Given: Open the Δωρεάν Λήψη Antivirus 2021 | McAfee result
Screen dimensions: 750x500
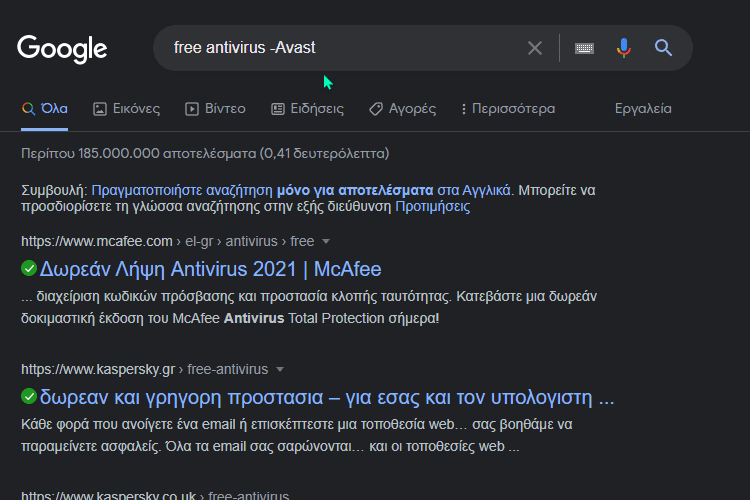Looking at the screenshot, I should pos(210,269).
